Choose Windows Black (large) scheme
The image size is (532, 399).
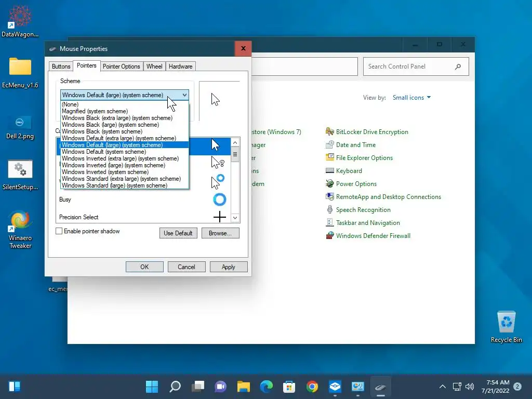point(124,125)
